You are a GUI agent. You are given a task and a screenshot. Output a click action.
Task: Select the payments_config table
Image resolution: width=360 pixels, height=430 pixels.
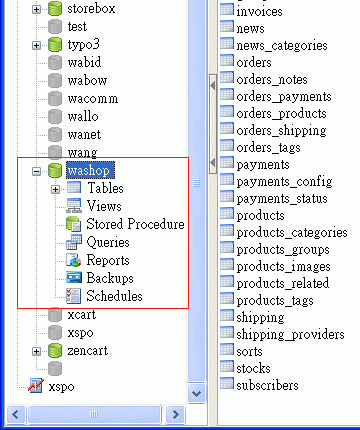[284, 182]
